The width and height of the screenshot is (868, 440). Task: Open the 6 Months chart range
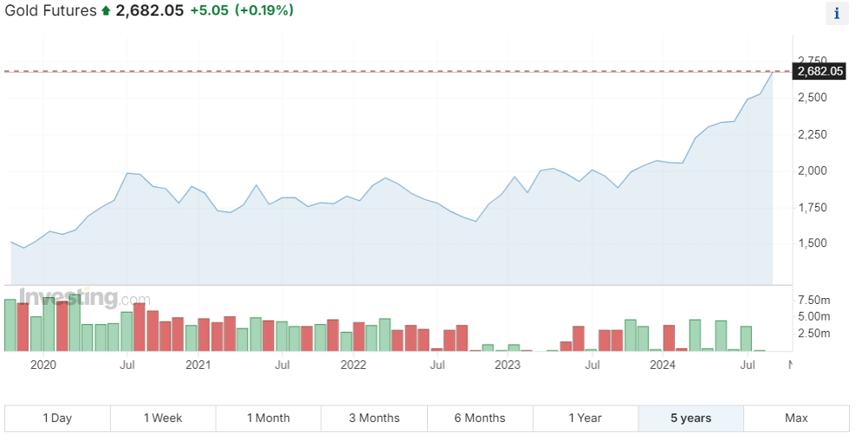coord(480,418)
